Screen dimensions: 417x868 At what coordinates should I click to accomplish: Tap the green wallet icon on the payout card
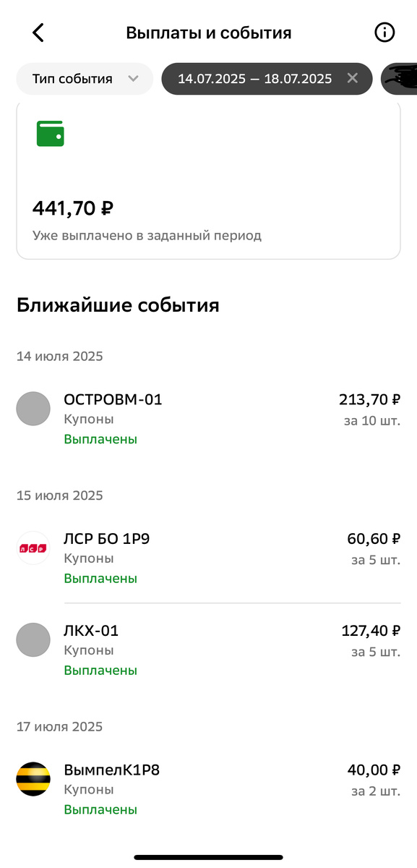[49, 133]
